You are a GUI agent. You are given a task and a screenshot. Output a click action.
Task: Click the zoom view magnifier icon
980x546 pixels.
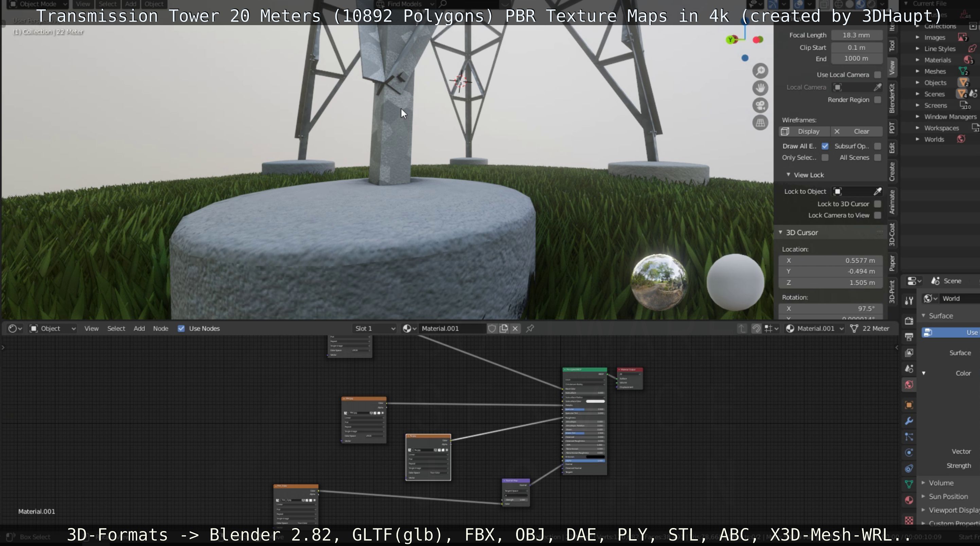[760, 71]
